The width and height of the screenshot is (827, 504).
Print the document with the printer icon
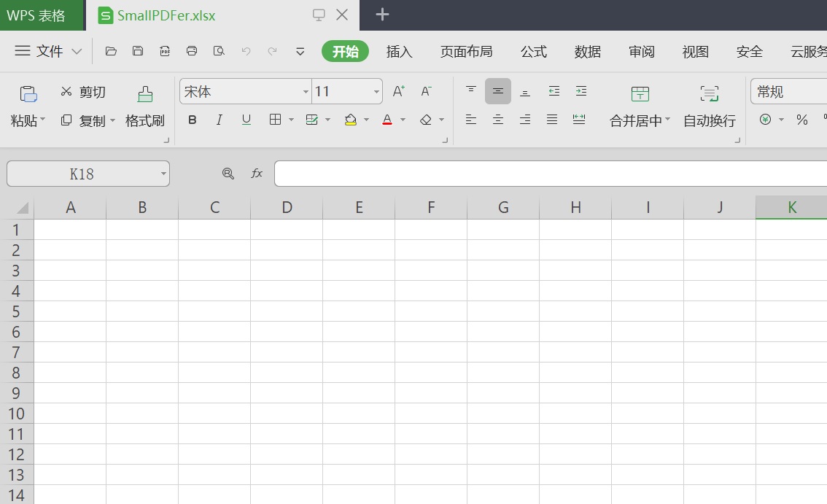(192, 51)
